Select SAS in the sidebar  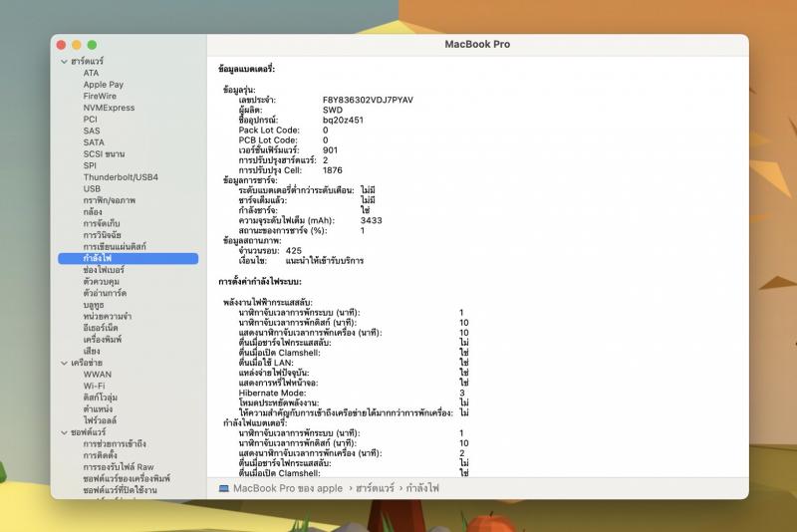[x=92, y=131]
